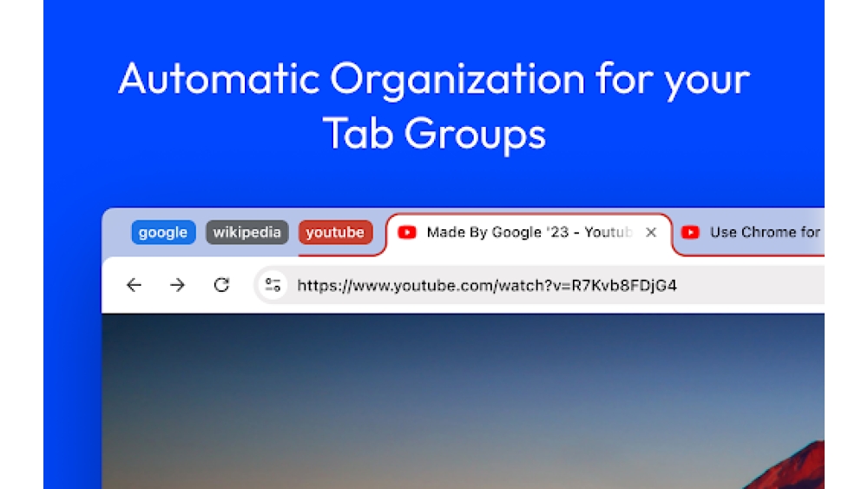Viewport: 868px width, 489px height.
Task: Reload the page with the refresh icon
Action: tap(222, 285)
